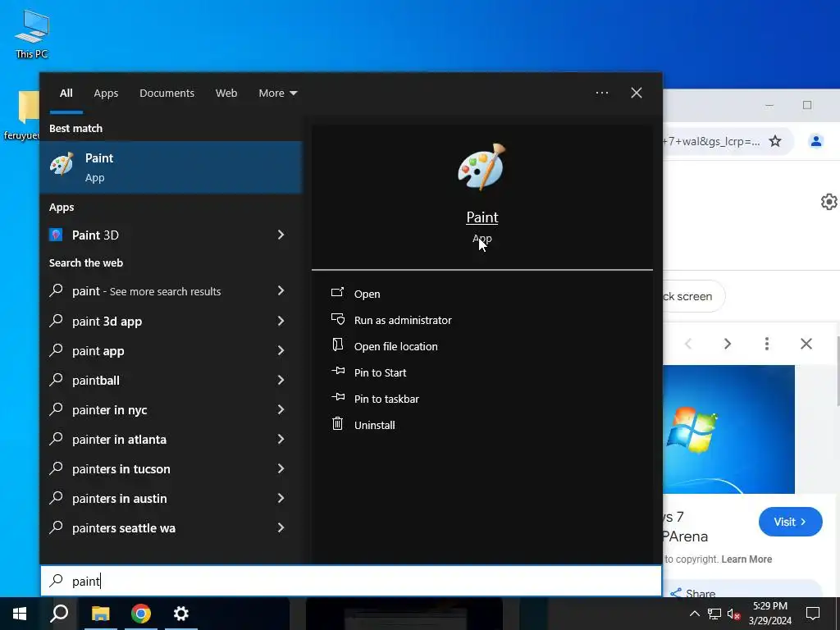Click the Pin to Start pin icon
This screenshot has height=630, width=840.
[338, 371]
